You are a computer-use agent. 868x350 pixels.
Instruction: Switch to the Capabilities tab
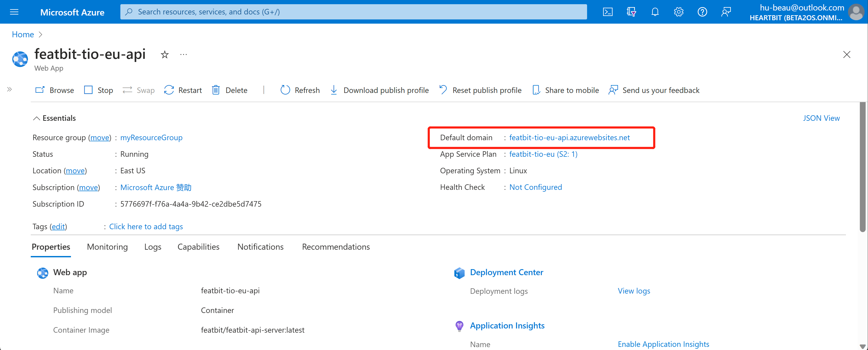point(198,247)
